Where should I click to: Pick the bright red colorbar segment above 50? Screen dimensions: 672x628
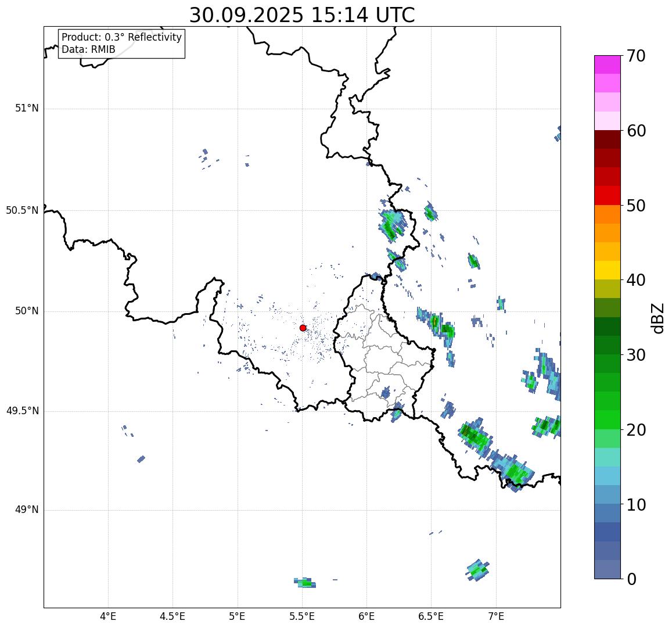point(608,195)
